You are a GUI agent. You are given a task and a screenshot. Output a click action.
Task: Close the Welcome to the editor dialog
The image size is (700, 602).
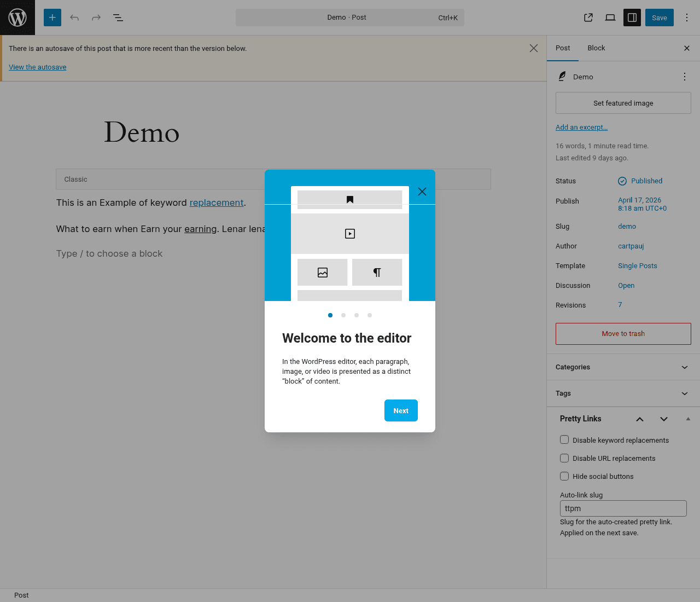click(x=422, y=192)
